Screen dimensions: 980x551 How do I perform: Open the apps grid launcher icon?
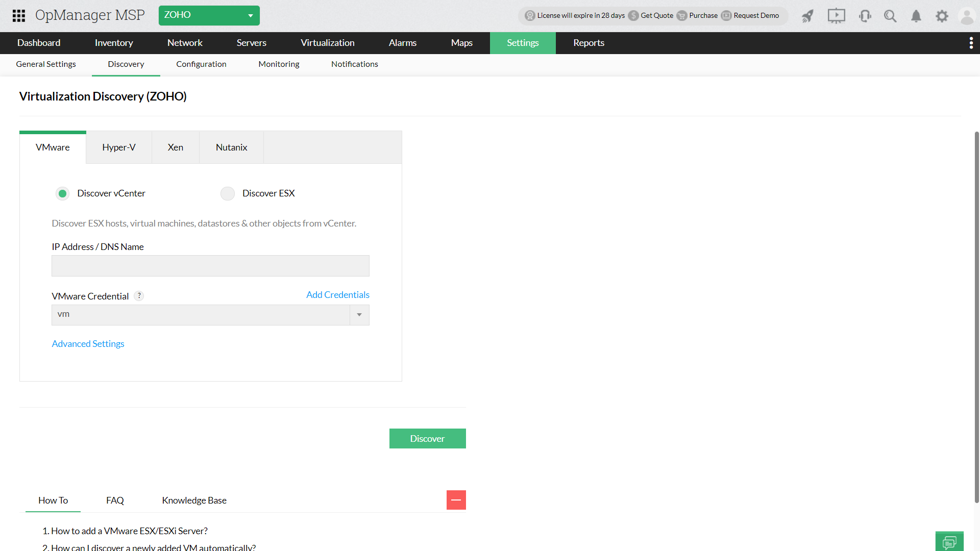coord(19,15)
